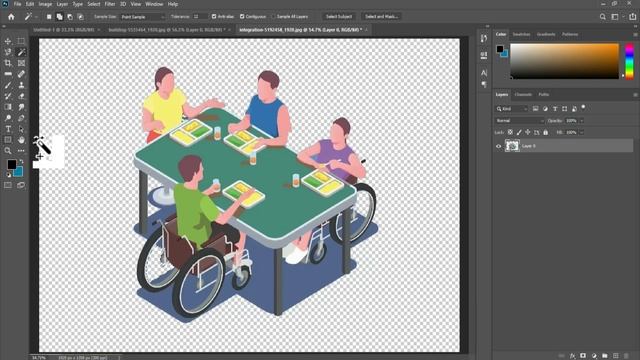Open the Share icon in options bar
The image size is (640, 360).
632,17
